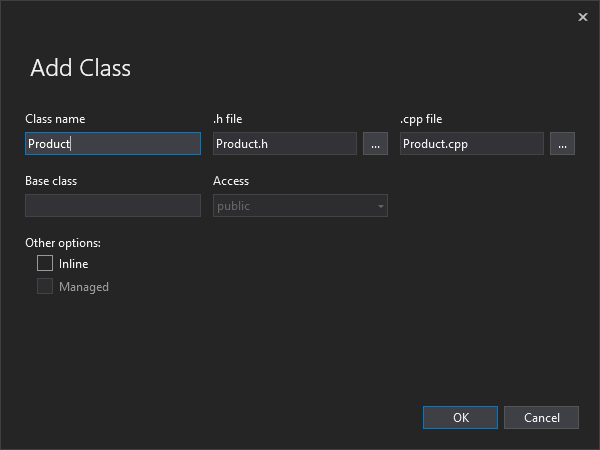Viewport: 600px width, 450px height.
Task: Click the Inline option label
Action: click(x=73, y=264)
